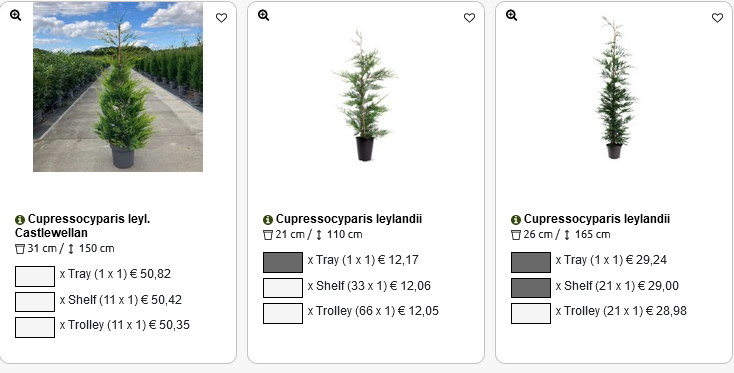
Task: Open info icon beside Cupressocyparis leyl. Castlewellan
Action: 20,219
